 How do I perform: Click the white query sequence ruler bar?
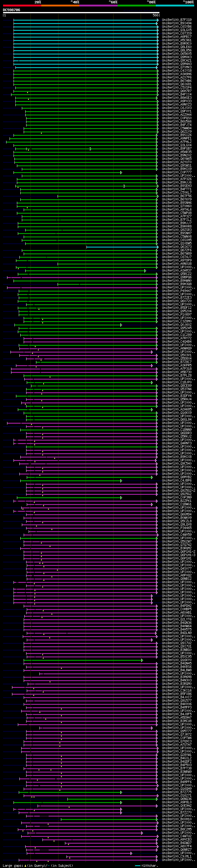click(81, 13)
